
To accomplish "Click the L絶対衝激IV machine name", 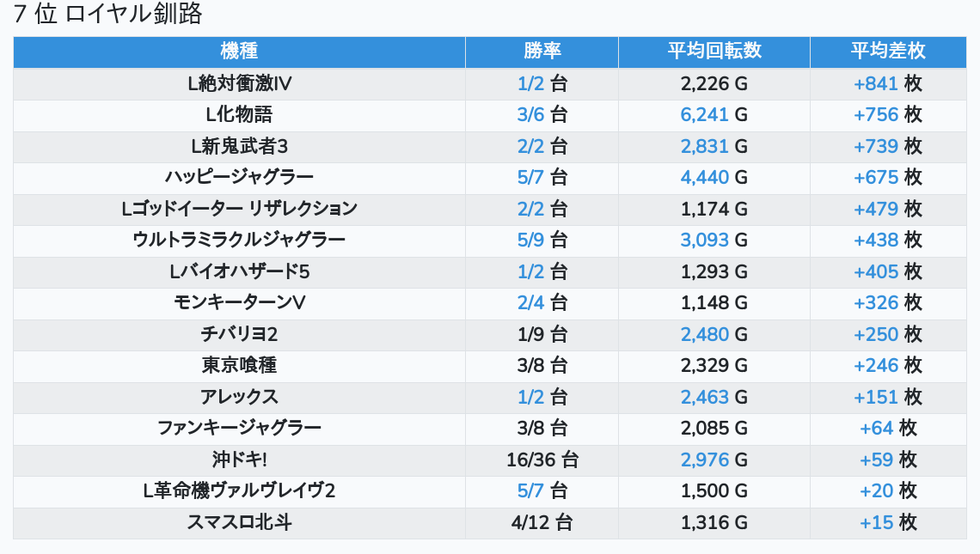I will pos(239,83).
